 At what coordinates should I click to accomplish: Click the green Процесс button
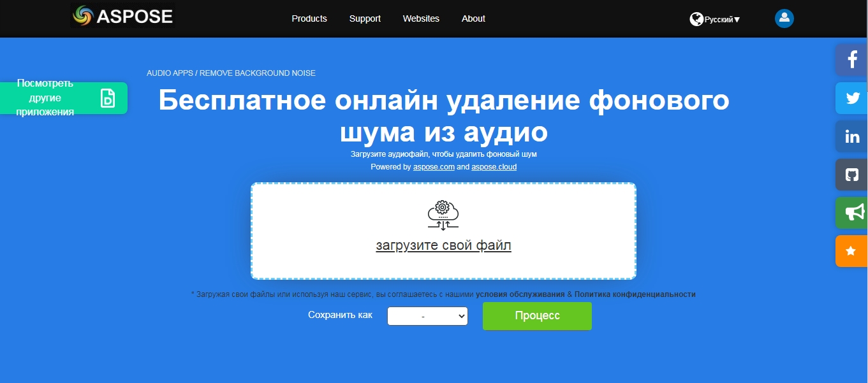(x=537, y=316)
